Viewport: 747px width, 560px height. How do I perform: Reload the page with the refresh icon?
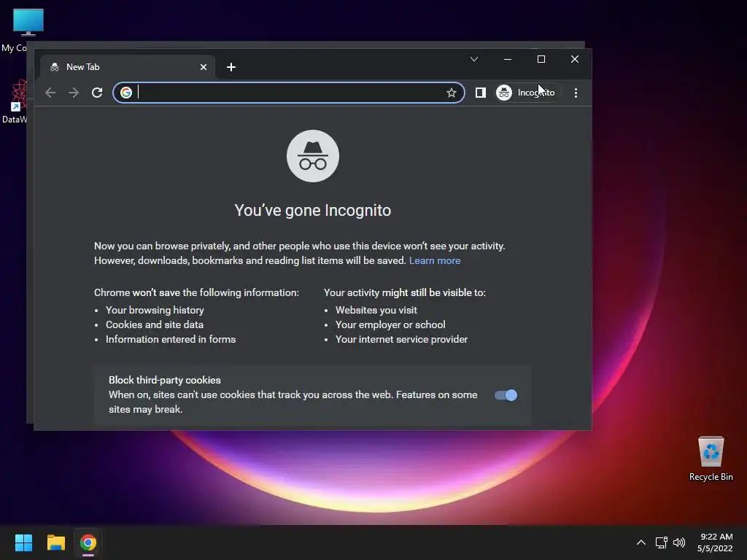tap(97, 93)
